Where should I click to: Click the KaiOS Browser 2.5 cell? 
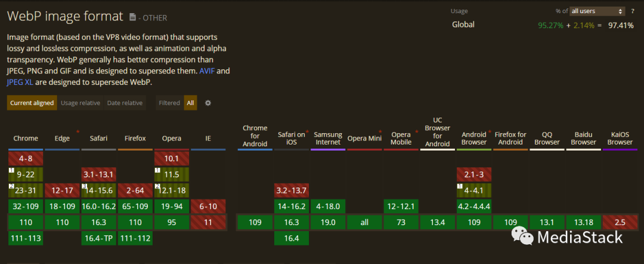pos(620,222)
